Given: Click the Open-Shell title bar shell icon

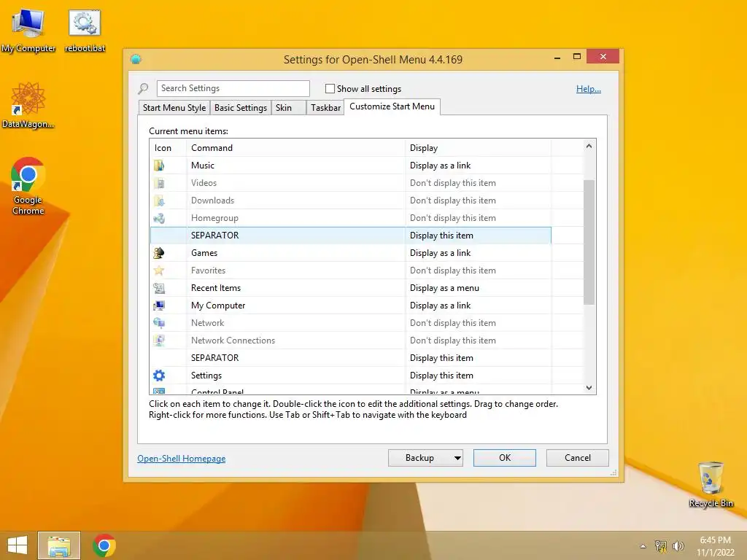Looking at the screenshot, I should click(136, 59).
